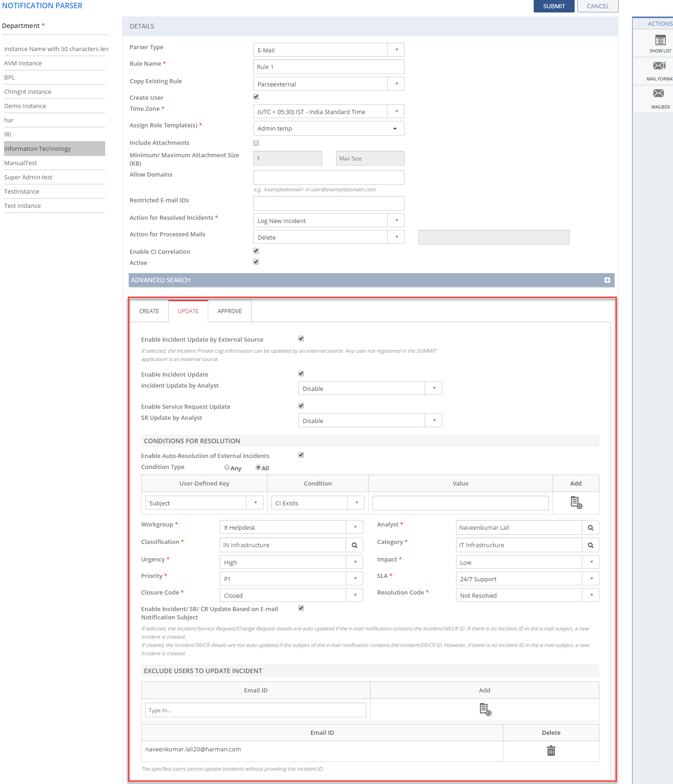Open the Parser Type dropdown

396,50
